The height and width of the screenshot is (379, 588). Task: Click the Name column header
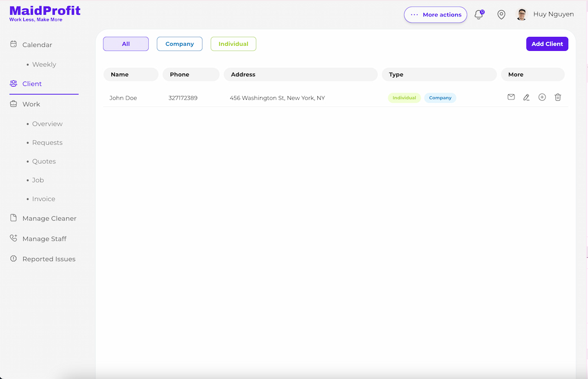[x=131, y=74]
